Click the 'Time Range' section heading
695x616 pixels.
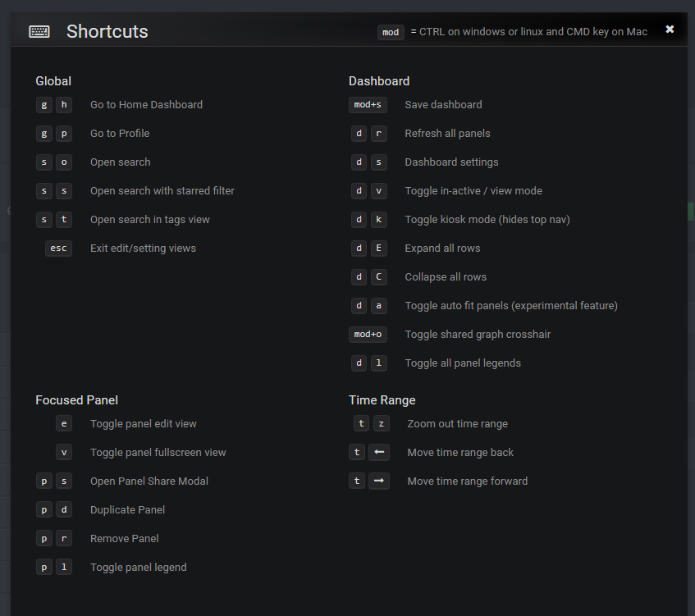[x=382, y=400]
